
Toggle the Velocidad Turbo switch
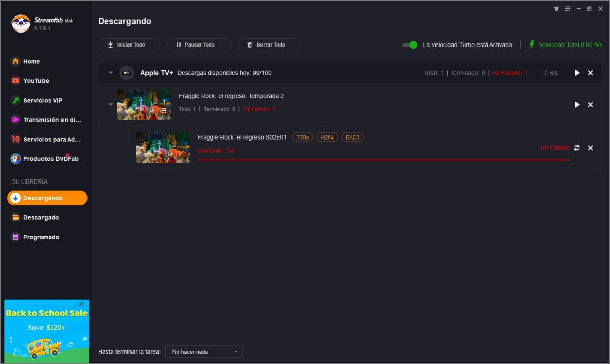(x=410, y=45)
